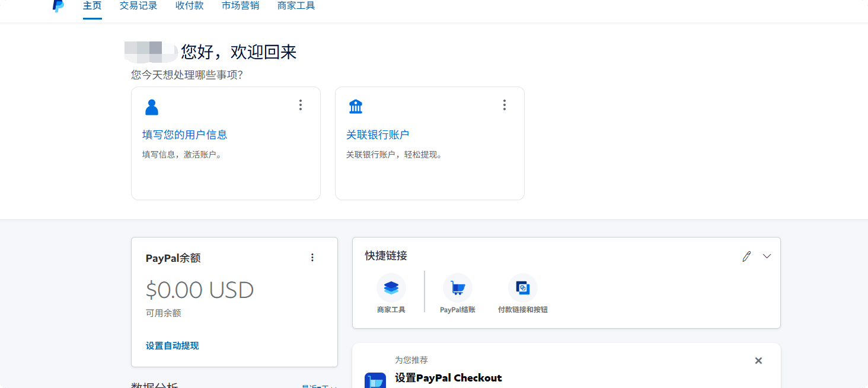Click the 商家工具 stacked layers icon
The image size is (868, 388).
[391, 288]
